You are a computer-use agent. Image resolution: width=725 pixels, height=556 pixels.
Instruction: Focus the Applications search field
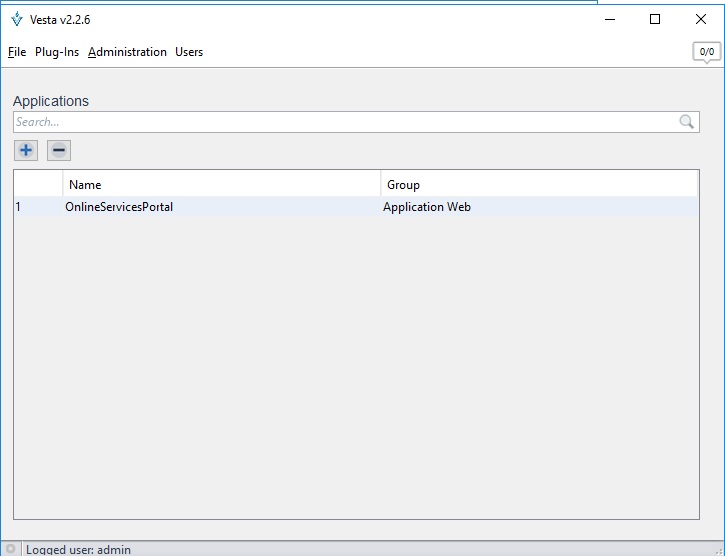click(340, 122)
